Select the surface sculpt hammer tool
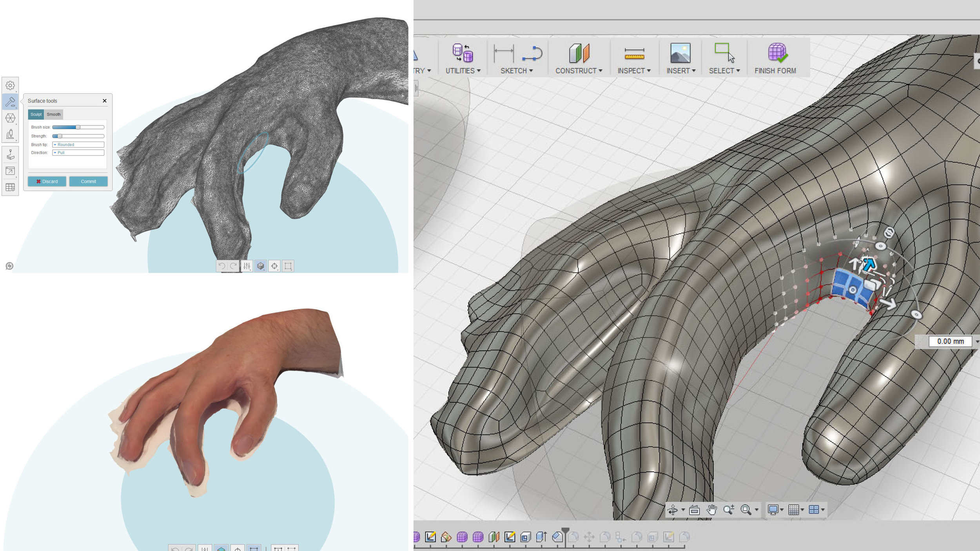Screen dimensions: 980x551 pyautogui.click(x=10, y=102)
